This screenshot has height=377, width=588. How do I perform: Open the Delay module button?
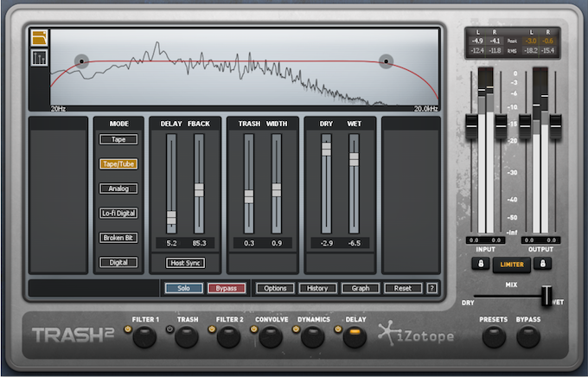(355, 337)
